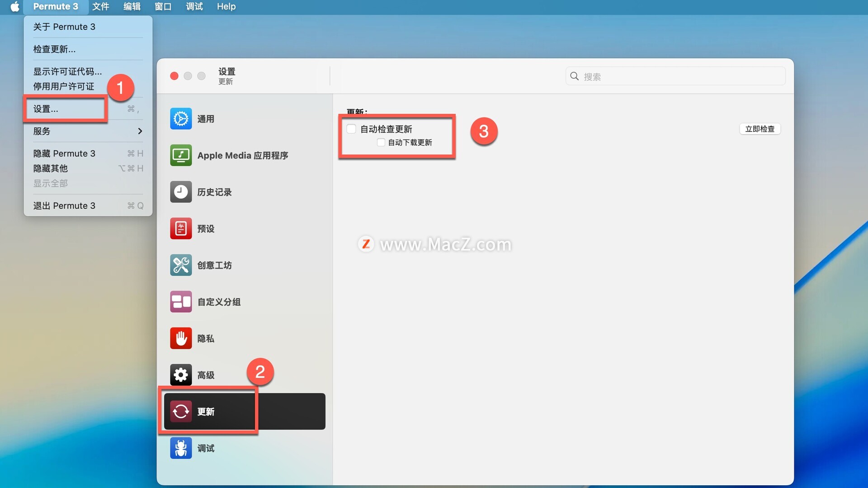The height and width of the screenshot is (488, 868).
Task: Open the Advanced (高级) gear icon
Action: click(181, 375)
